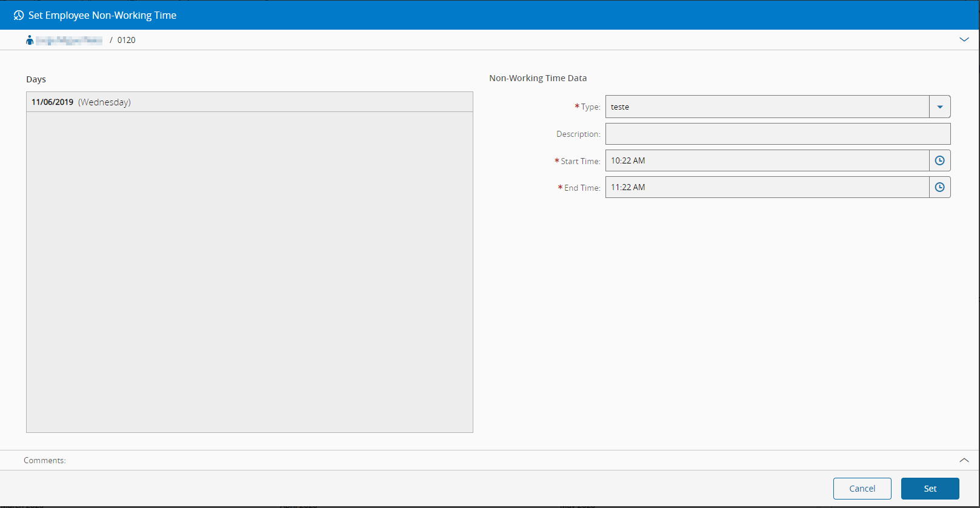Click the Cancel button
Image resolution: width=980 pixels, height=508 pixels.
pyautogui.click(x=862, y=489)
